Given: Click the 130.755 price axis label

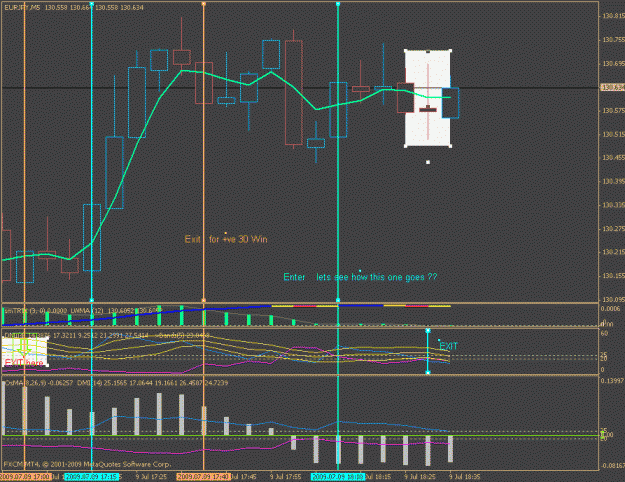Looking at the screenshot, I should click(613, 39).
